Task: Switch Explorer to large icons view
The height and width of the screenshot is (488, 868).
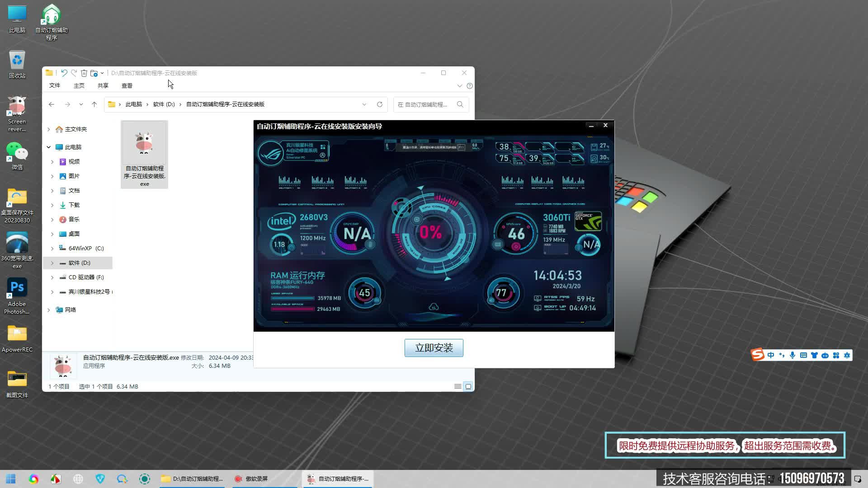Action: click(468, 386)
